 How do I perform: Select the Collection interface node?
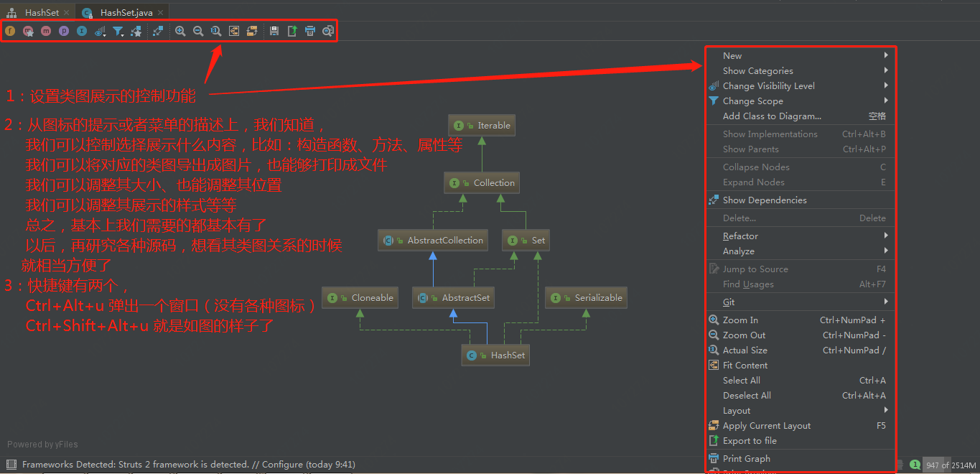(x=482, y=183)
